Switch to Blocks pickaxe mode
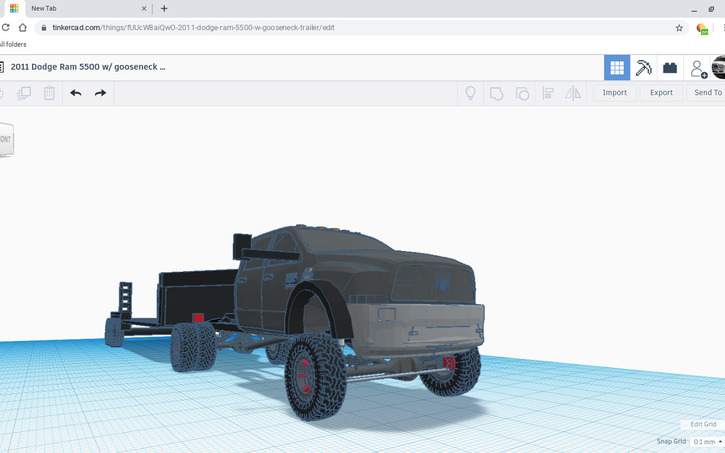Screen dimensions: 725x453 643,67
